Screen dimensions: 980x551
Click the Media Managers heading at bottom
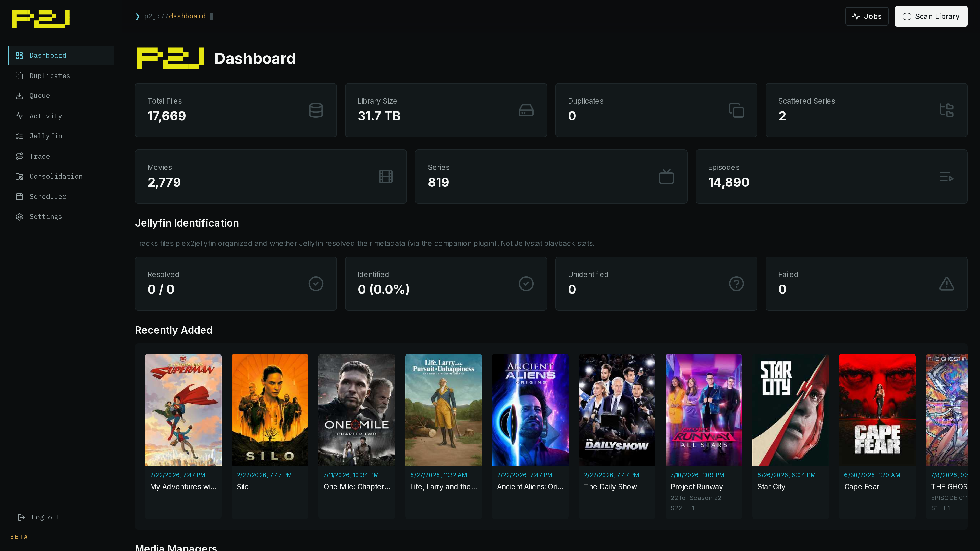coord(176,548)
